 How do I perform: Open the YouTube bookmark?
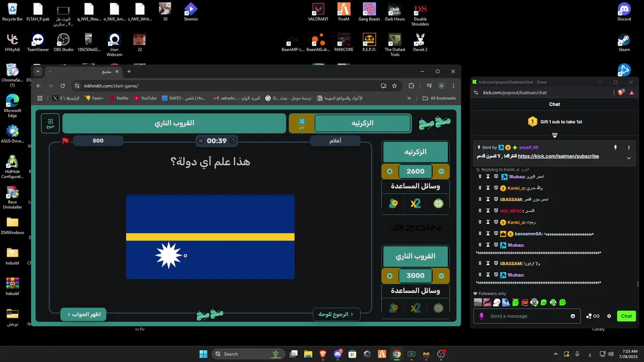coord(145,98)
